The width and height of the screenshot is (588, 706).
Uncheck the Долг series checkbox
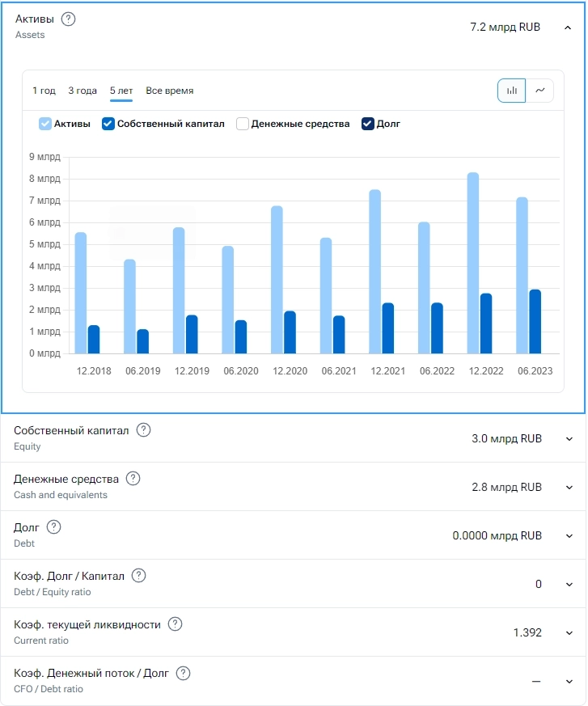[x=368, y=124]
